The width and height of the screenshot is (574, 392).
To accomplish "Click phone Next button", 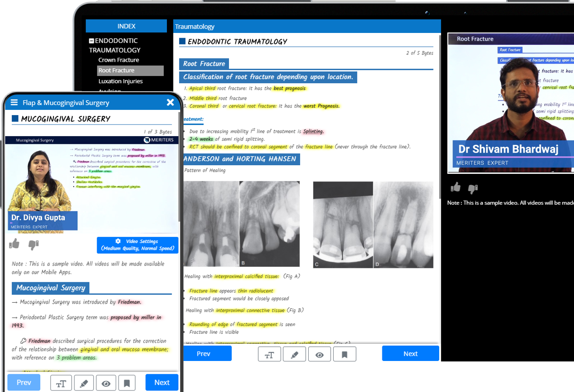I will click(162, 382).
